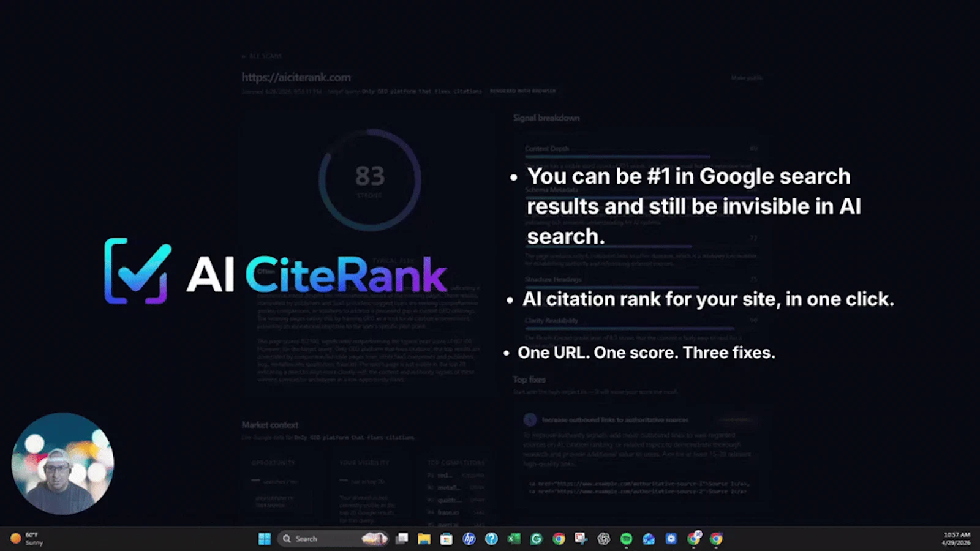Click the 'All scans' back link

click(262, 56)
